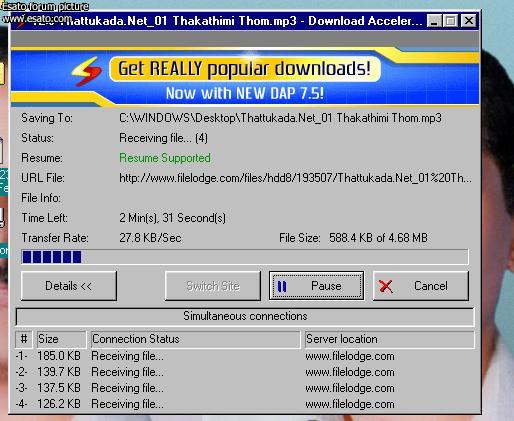The image size is (514, 421).
Task: Select connection row -1- number
Action: 21,356
